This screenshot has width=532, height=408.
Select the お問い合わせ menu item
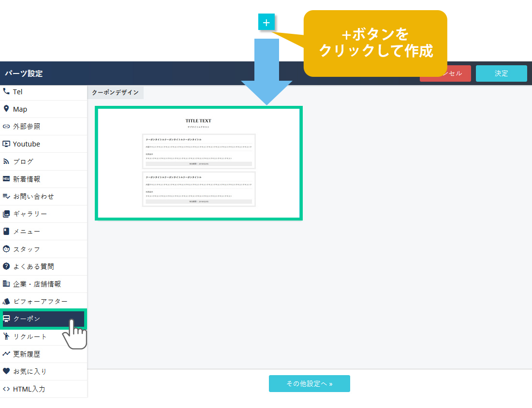(x=33, y=196)
